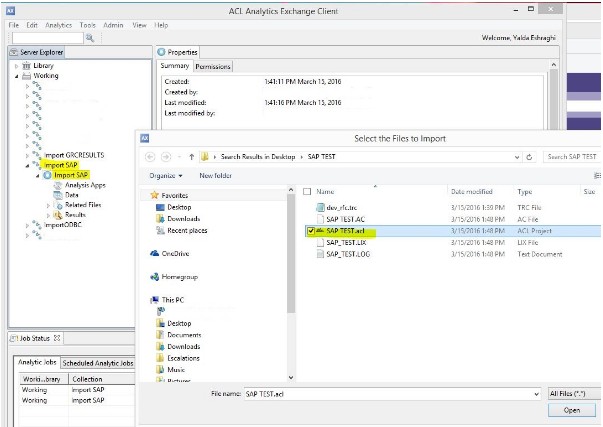
Task: Expand the Related Files folder
Action: 48,205
